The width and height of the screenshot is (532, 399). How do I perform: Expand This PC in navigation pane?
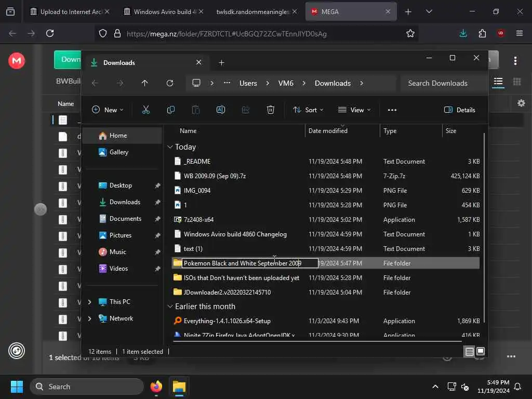(89, 302)
